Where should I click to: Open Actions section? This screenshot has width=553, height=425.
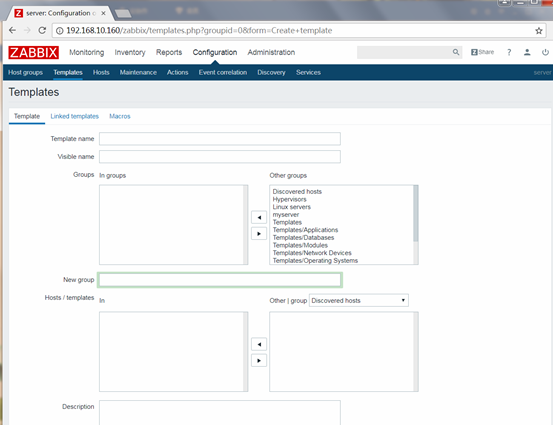click(177, 72)
